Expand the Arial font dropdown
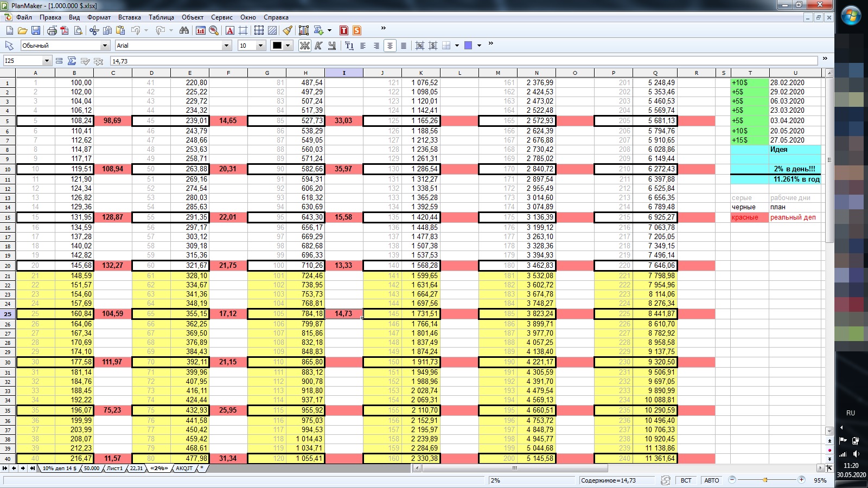The width and height of the screenshot is (868, 488). coord(226,46)
